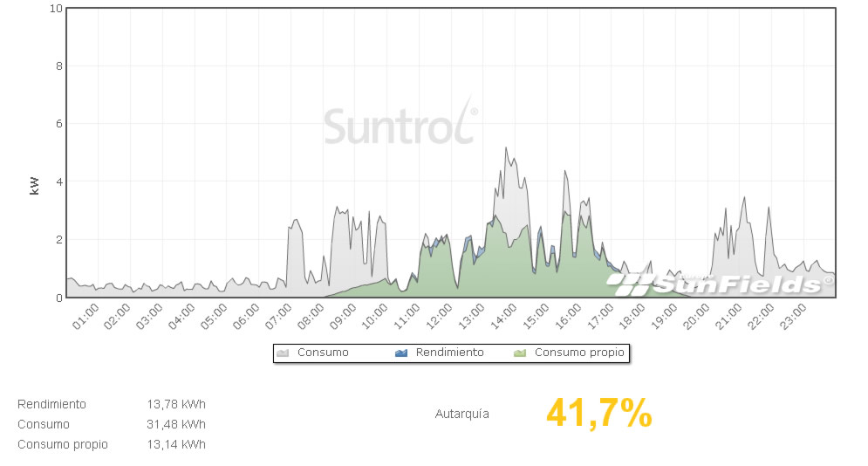Click the 41,7% Autarquía value
868x466 pixels.
click(598, 414)
